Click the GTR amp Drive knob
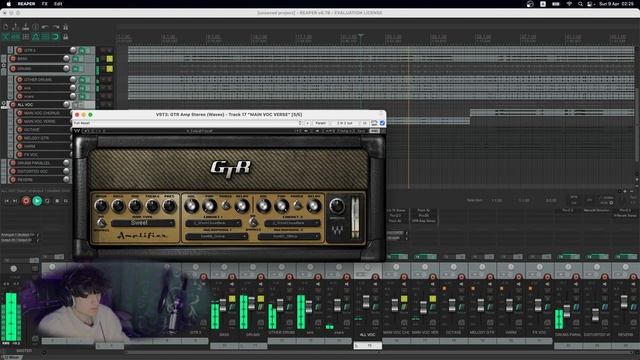This screenshot has height=360, width=640. click(x=101, y=206)
